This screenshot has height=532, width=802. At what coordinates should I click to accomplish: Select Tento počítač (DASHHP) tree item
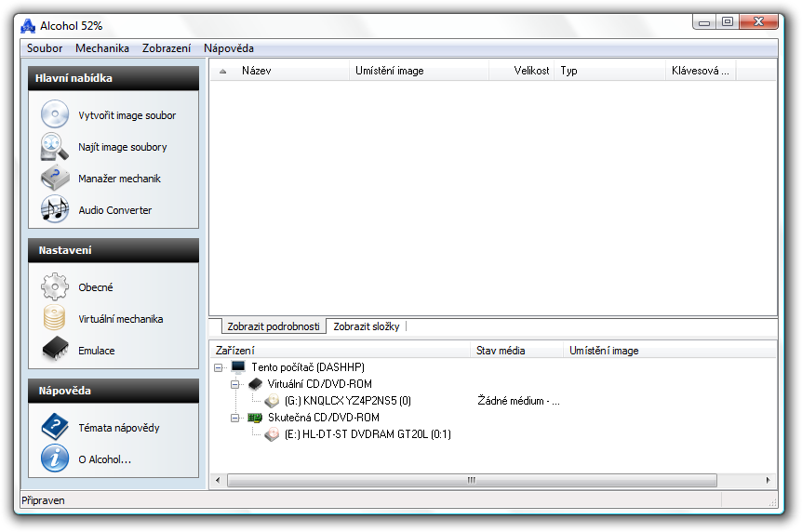[308, 367]
